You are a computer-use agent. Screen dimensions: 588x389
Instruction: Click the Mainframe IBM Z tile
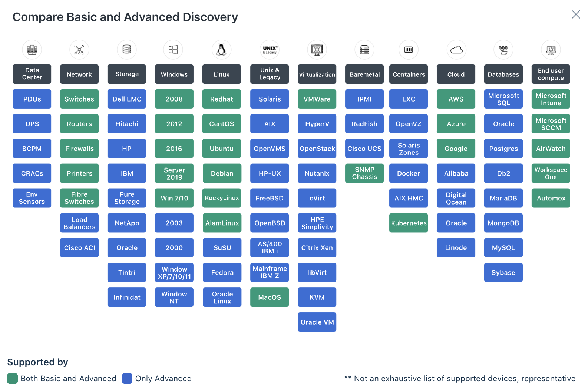click(x=270, y=273)
